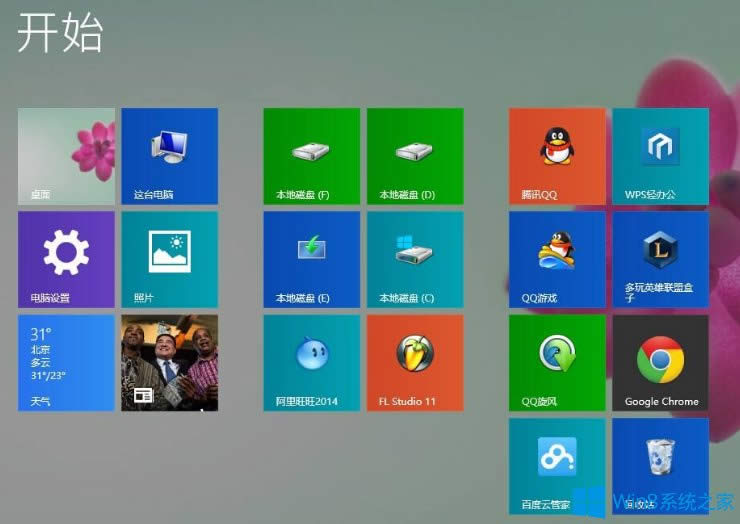740x524 pixels.
Task: Open 本地磁盘 (D) drive tile
Action: 414,156
